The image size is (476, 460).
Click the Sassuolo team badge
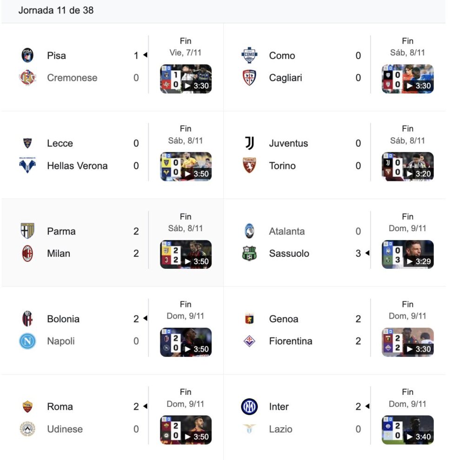(x=250, y=253)
